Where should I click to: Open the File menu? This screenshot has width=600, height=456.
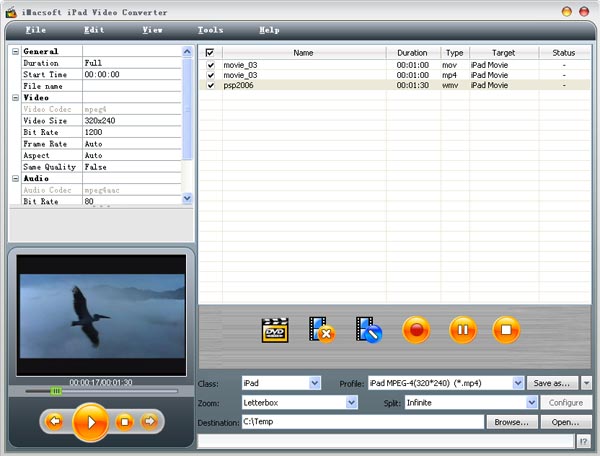coord(36,30)
